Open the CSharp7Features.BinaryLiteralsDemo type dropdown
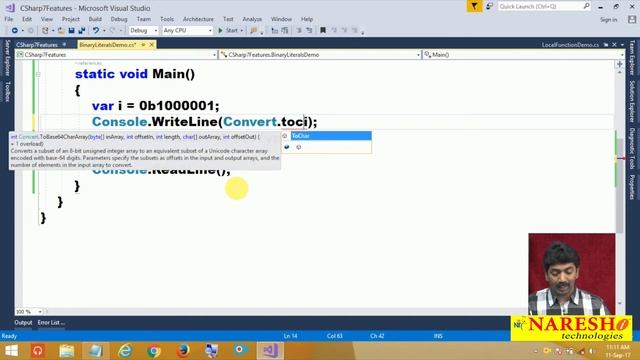Image resolution: width=640 pixels, height=360 pixels. click(x=320, y=55)
